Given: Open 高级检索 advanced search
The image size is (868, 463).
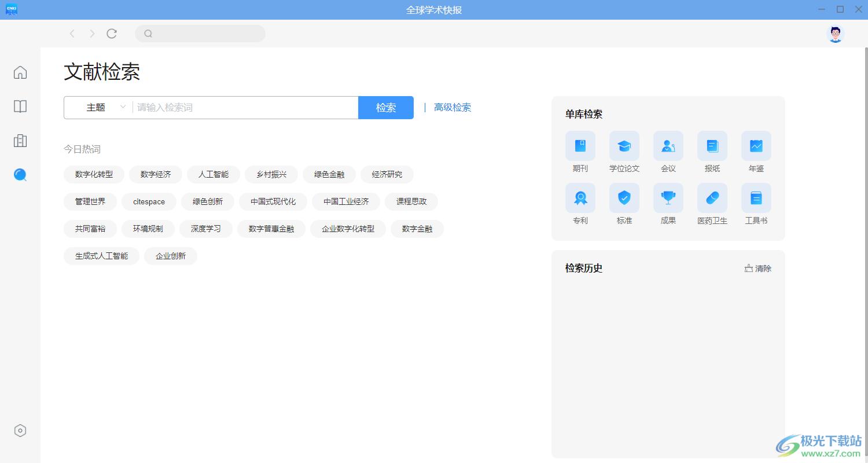Looking at the screenshot, I should 453,107.
